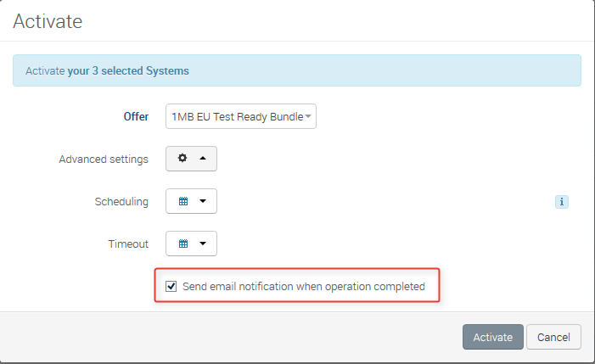Click the Timeout calendar icon
The width and height of the screenshot is (595, 364).
pos(182,244)
